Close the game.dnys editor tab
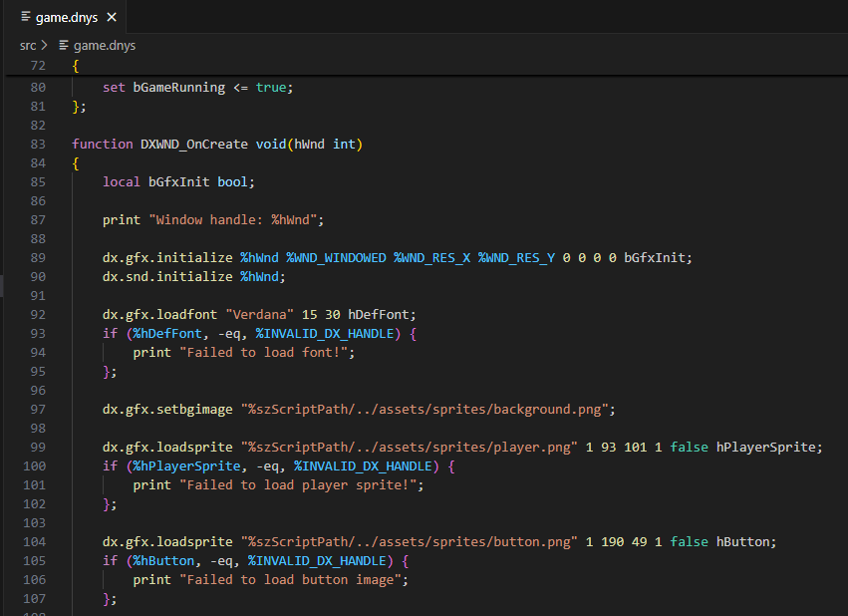This screenshot has width=848, height=616. coord(111,18)
